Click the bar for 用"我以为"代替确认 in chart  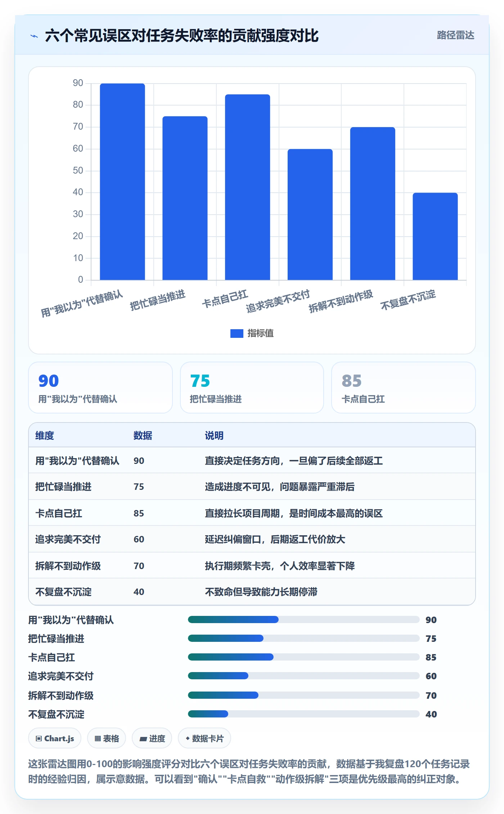pyautogui.click(x=122, y=182)
